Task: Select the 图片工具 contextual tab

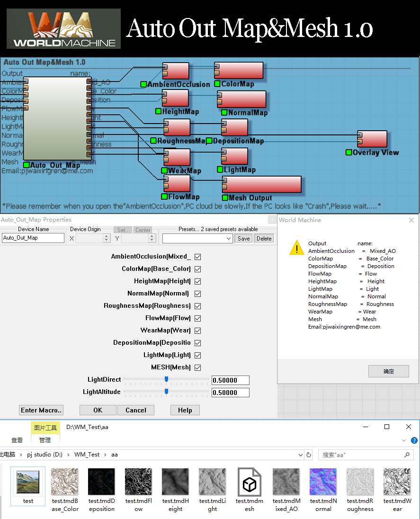Action: 45,428
